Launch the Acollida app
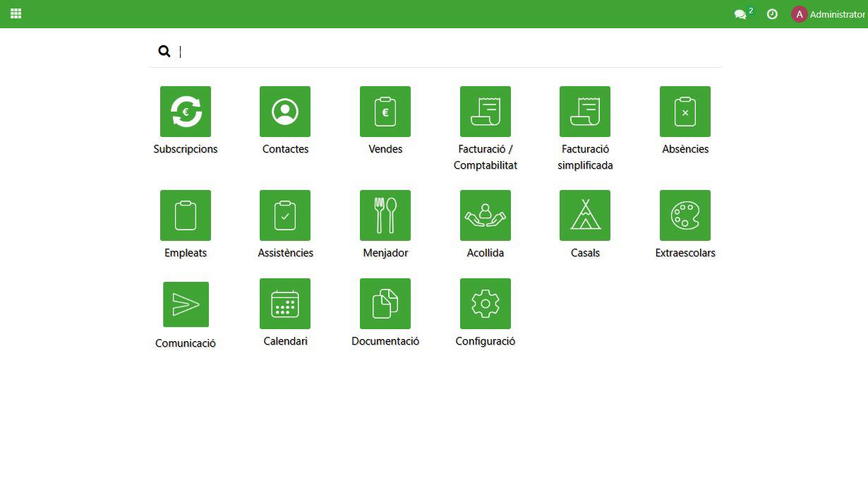Image resolution: width=868 pixels, height=481 pixels. point(486,215)
